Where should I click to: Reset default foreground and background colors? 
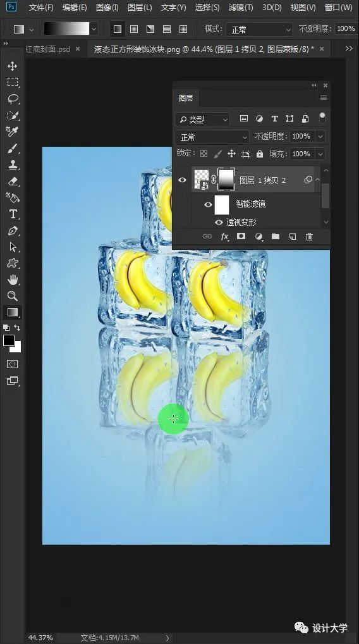coord(6,327)
